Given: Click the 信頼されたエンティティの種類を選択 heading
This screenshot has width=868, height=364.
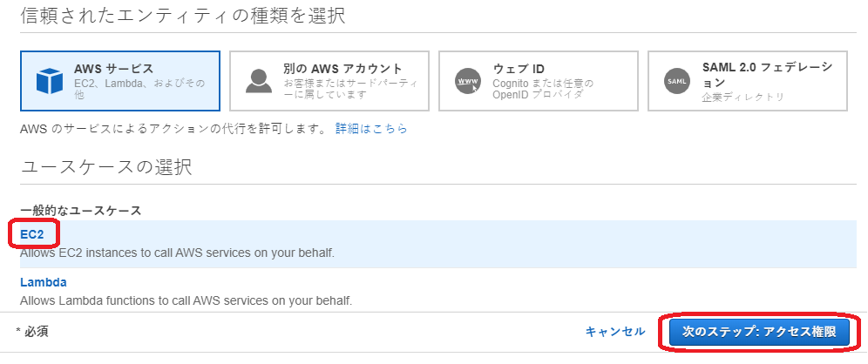Looking at the screenshot, I should (183, 15).
